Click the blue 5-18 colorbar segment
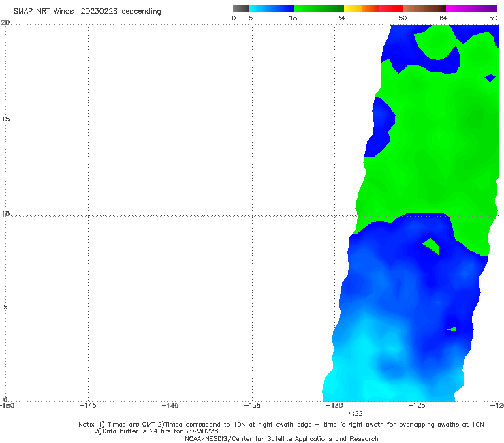This screenshot has width=504, height=443. [x=272, y=8]
